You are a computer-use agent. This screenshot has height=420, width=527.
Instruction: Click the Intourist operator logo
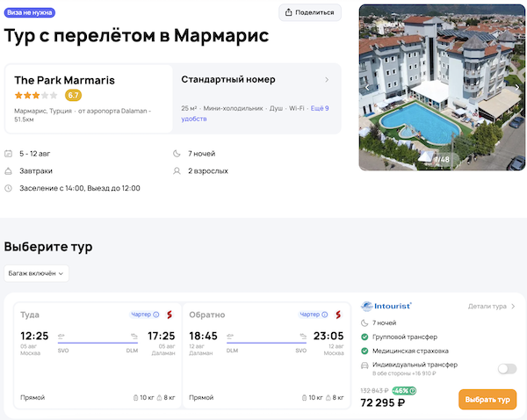click(x=386, y=306)
